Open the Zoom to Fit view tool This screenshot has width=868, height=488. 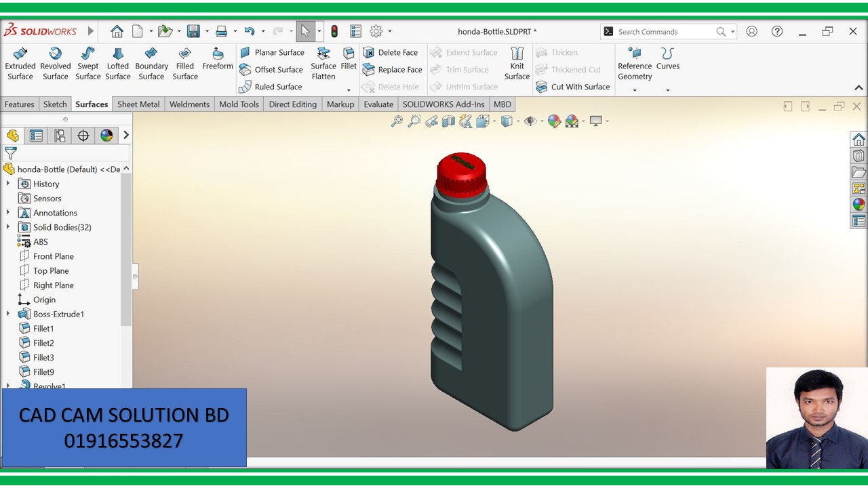click(x=397, y=121)
